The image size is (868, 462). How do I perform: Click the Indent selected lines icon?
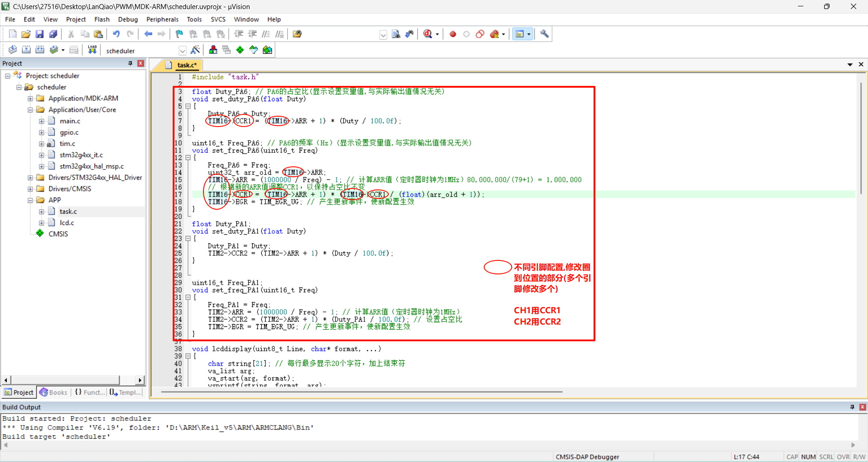(x=239, y=34)
